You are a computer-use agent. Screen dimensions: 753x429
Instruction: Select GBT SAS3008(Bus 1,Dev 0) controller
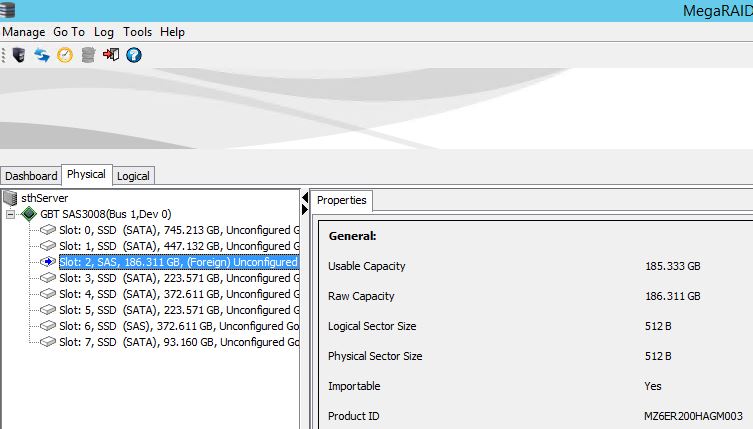[106, 214]
